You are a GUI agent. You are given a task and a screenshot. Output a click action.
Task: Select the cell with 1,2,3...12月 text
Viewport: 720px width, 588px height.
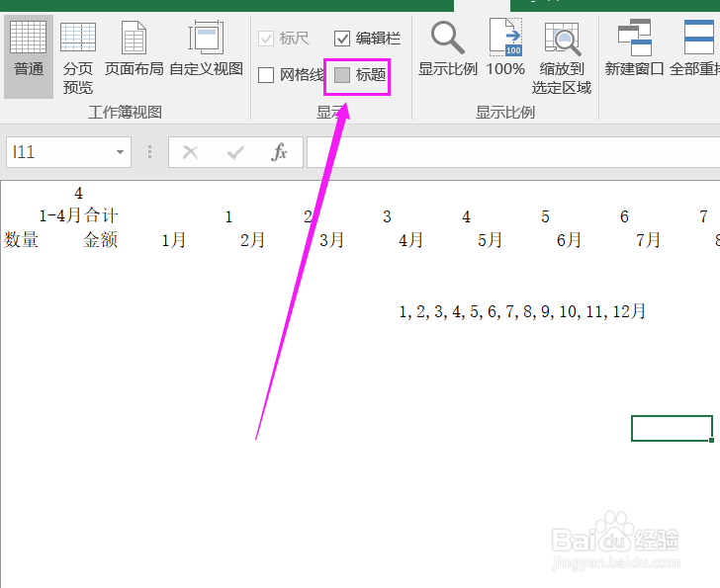522,311
